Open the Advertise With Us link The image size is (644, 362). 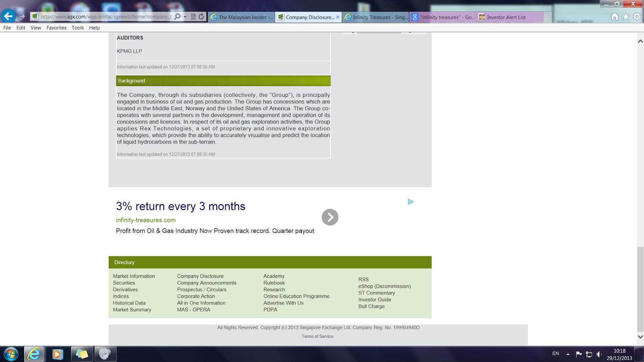tap(283, 303)
